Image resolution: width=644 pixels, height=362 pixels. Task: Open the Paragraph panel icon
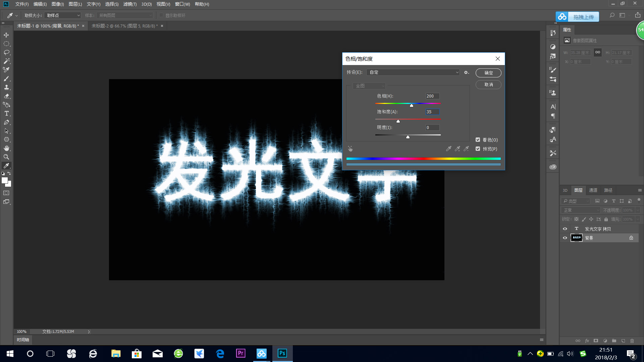click(x=552, y=116)
